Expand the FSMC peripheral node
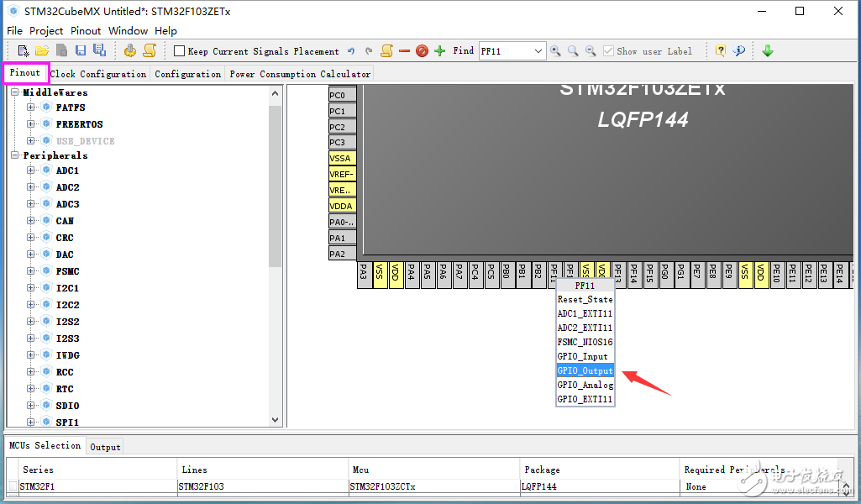The height and width of the screenshot is (504, 861). [31, 271]
